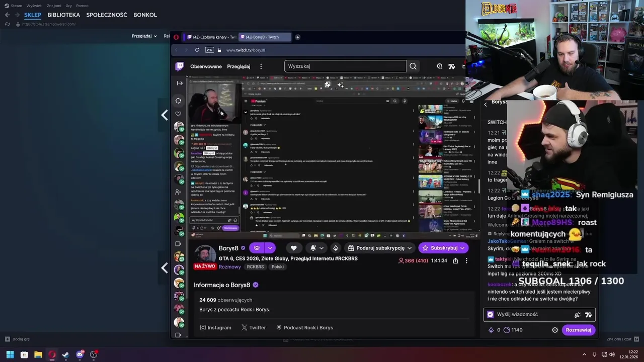Image resolution: width=644 pixels, height=362 pixels.
Task: Click the stories circle icon in Twitch sidebar
Action: (x=178, y=101)
